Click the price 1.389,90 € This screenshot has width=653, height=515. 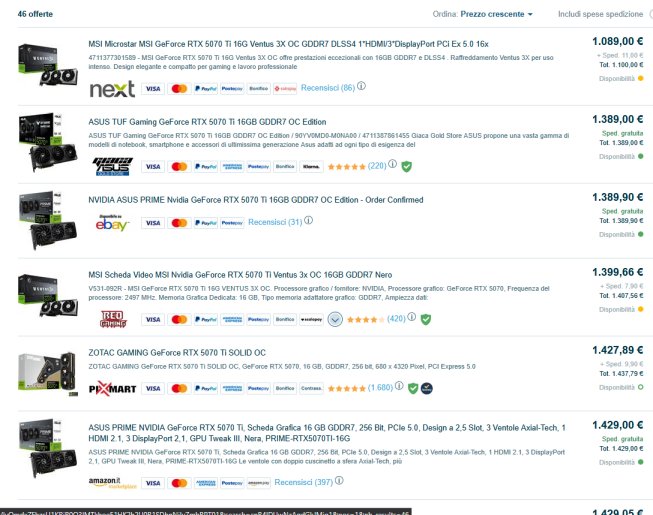click(618, 197)
